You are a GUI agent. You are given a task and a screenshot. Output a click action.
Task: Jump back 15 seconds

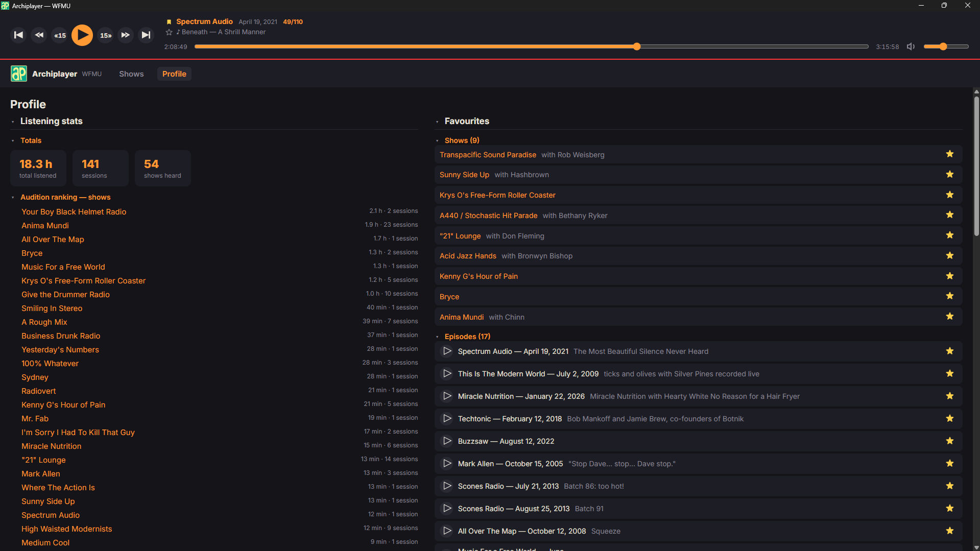point(60,35)
